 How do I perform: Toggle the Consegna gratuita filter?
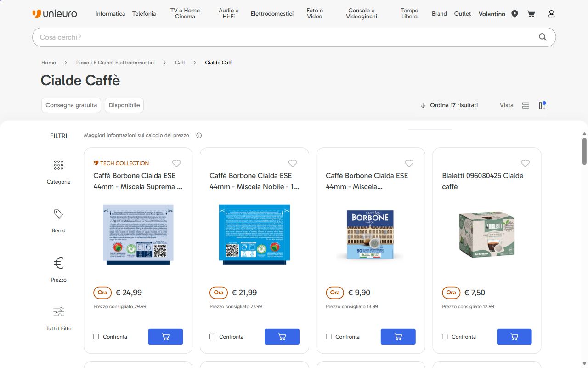point(71,105)
